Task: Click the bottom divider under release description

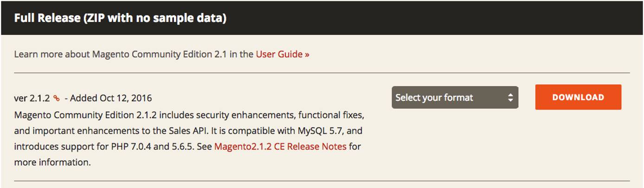Action: tap(322, 181)
